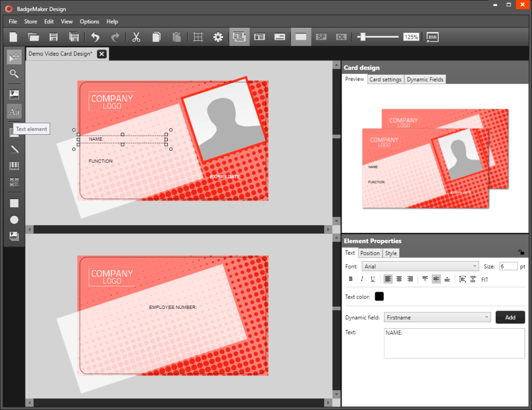The width and height of the screenshot is (532, 410).
Task: Pick a new Text color swatch
Action: [x=379, y=296]
